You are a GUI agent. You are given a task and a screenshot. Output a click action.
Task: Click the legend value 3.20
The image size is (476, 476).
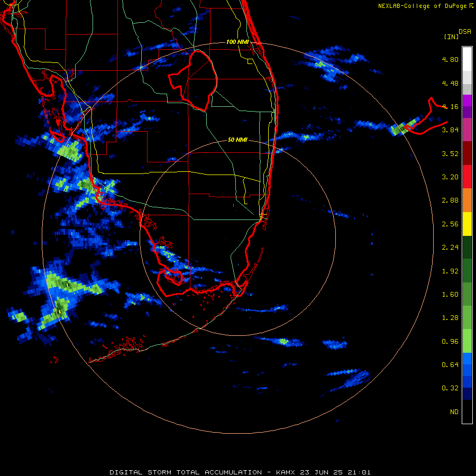coord(450,177)
